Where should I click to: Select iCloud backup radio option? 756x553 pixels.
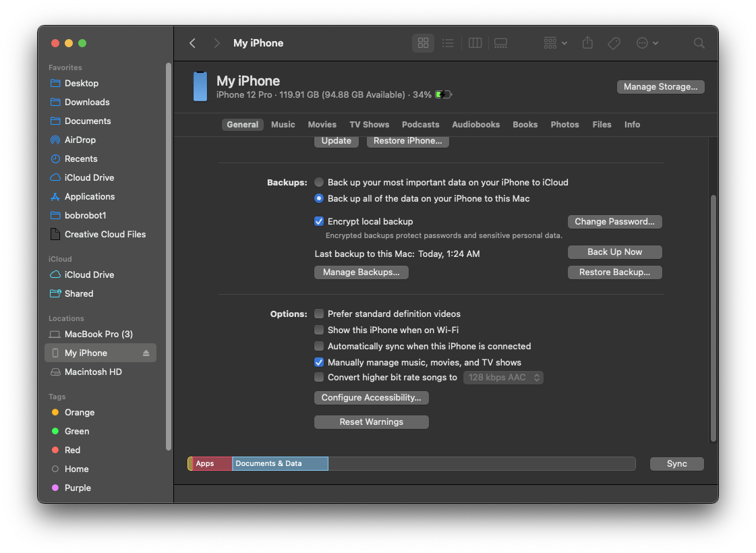tap(320, 183)
